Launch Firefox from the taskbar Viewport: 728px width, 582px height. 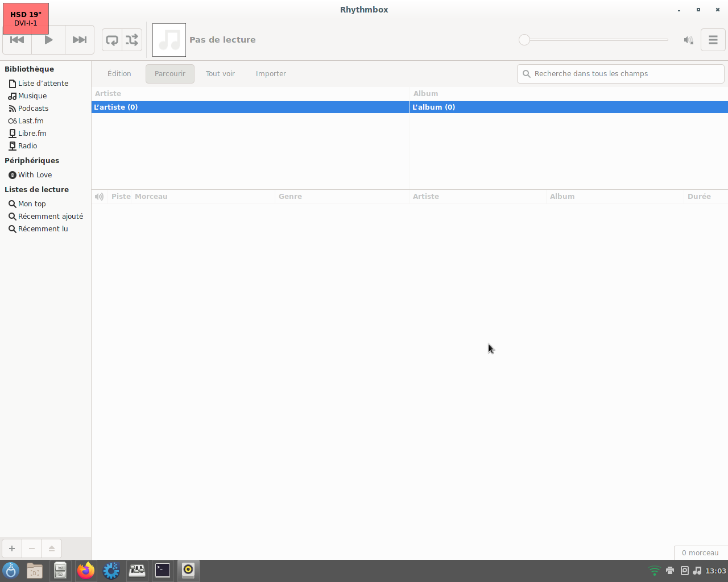click(86, 570)
